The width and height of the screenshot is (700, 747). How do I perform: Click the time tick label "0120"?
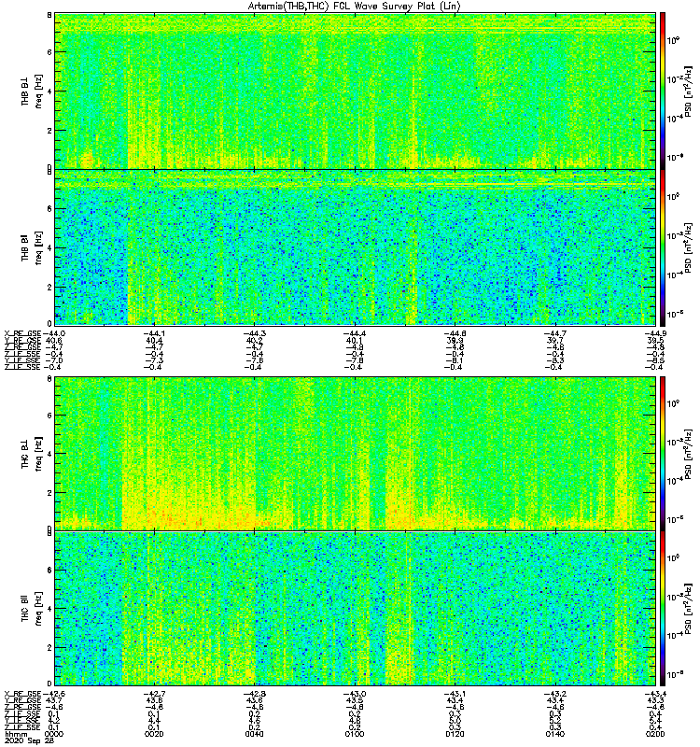(455, 734)
